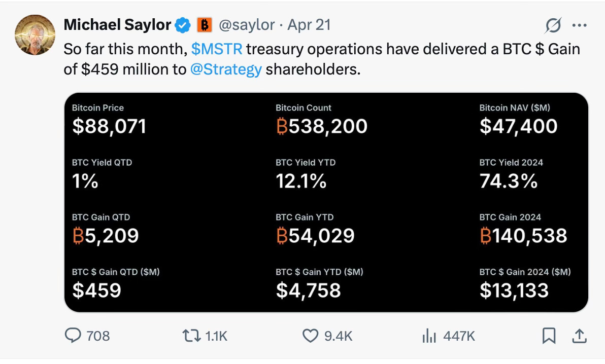
Task: Click the repost arrows icon
Action: (191, 336)
